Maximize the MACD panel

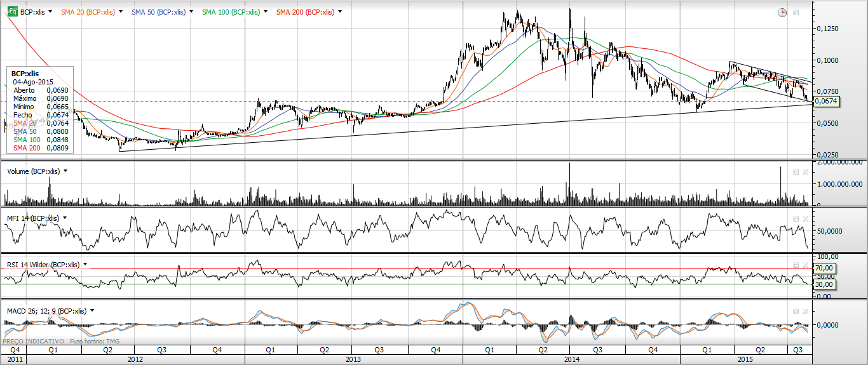coord(795,312)
